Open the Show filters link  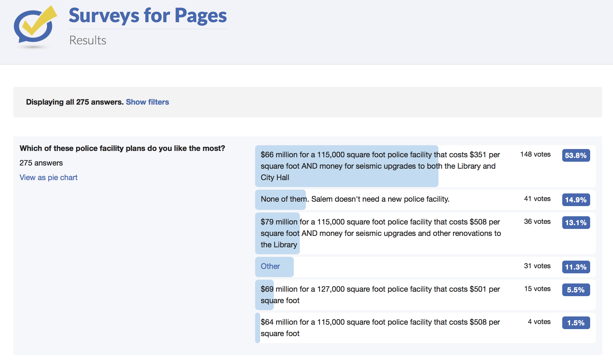(147, 102)
